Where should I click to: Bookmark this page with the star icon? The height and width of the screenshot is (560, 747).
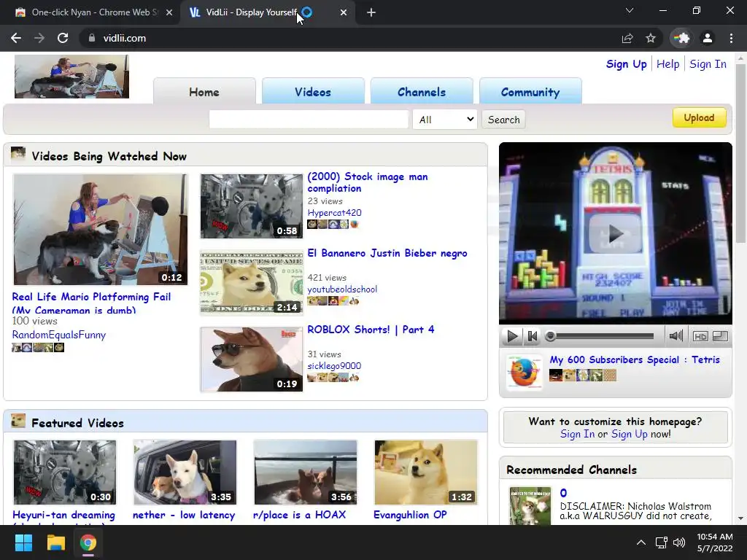(x=651, y=38)
